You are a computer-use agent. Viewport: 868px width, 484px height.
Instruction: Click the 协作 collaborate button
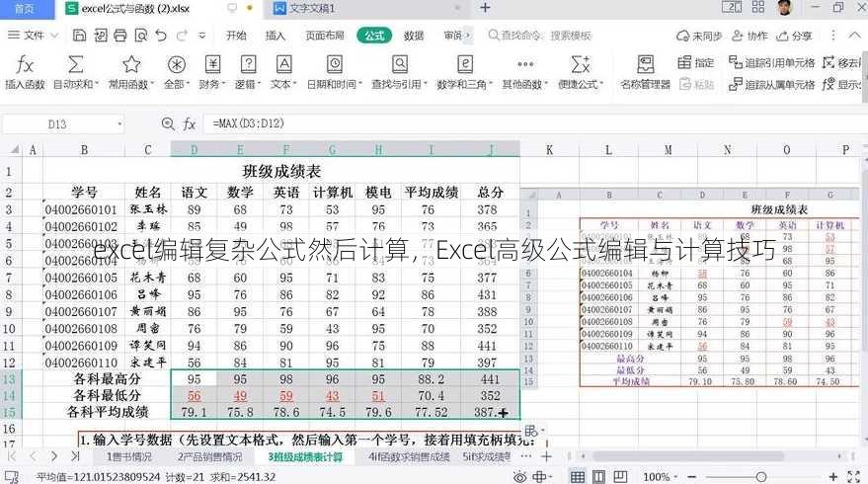coord(750,36)
